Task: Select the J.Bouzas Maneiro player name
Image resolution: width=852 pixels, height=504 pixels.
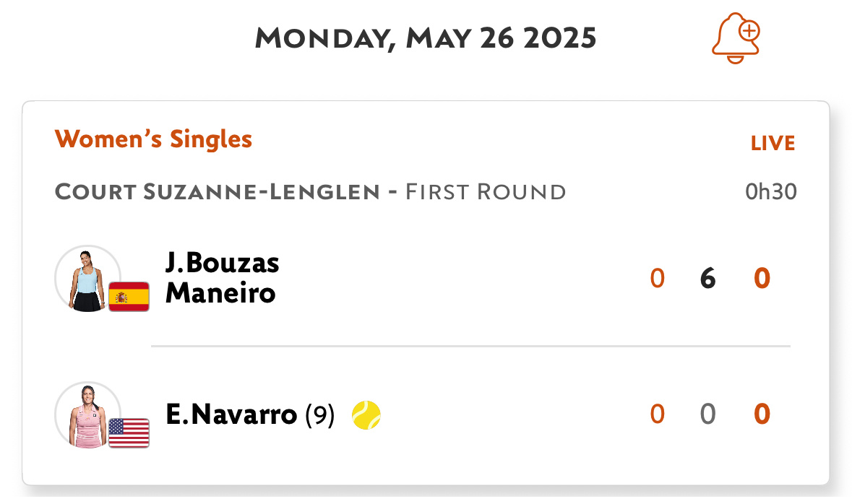Action: tap(222, 278)
